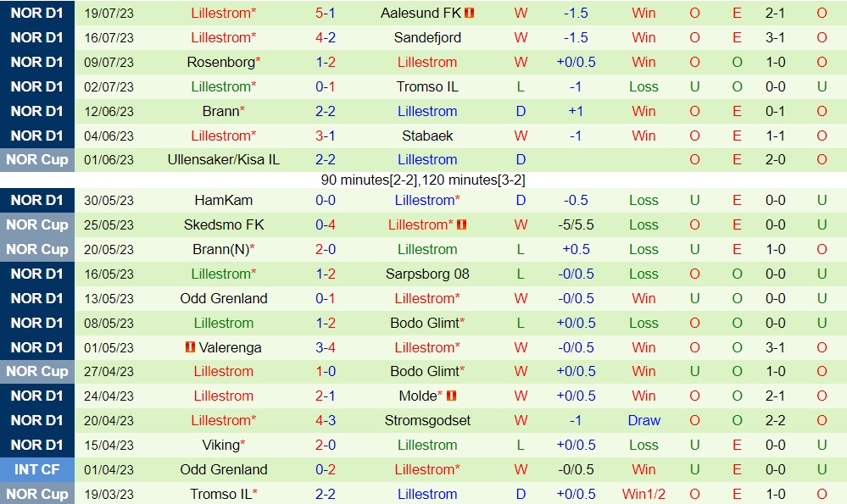Click the HamKam team name
The height and width of the screenshot is (504, 847).
pyautogui.click(x=223, y=201)
